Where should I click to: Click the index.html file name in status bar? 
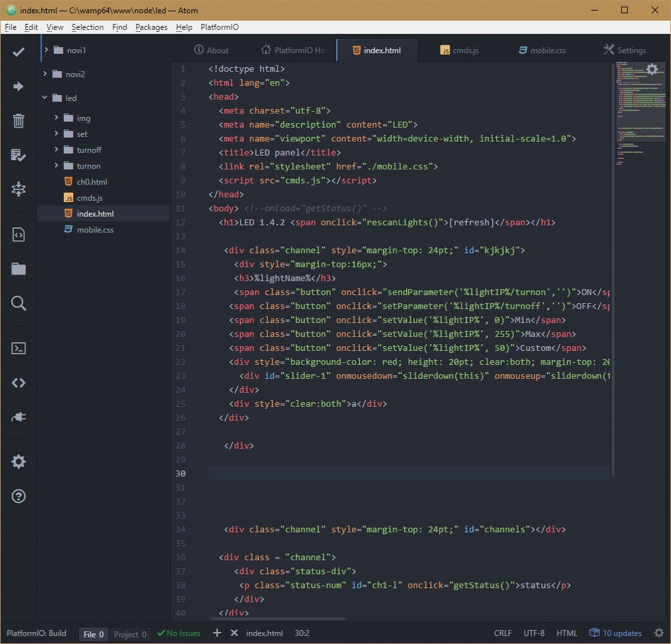point(264,633)
